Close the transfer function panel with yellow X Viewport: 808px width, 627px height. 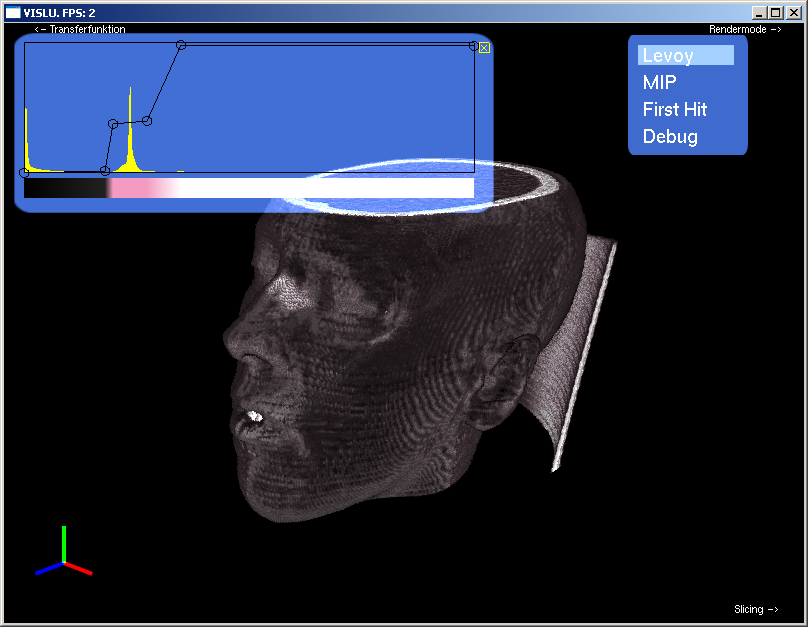484,47
